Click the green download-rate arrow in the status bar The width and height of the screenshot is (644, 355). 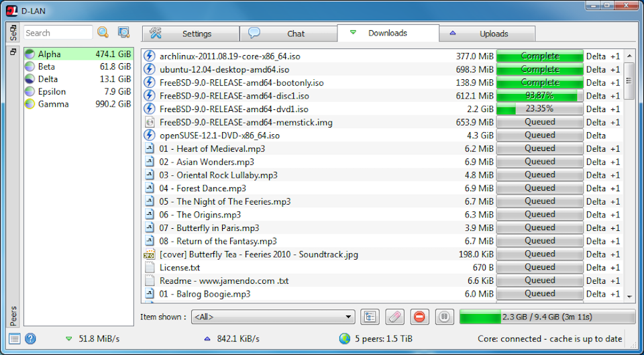68,339
